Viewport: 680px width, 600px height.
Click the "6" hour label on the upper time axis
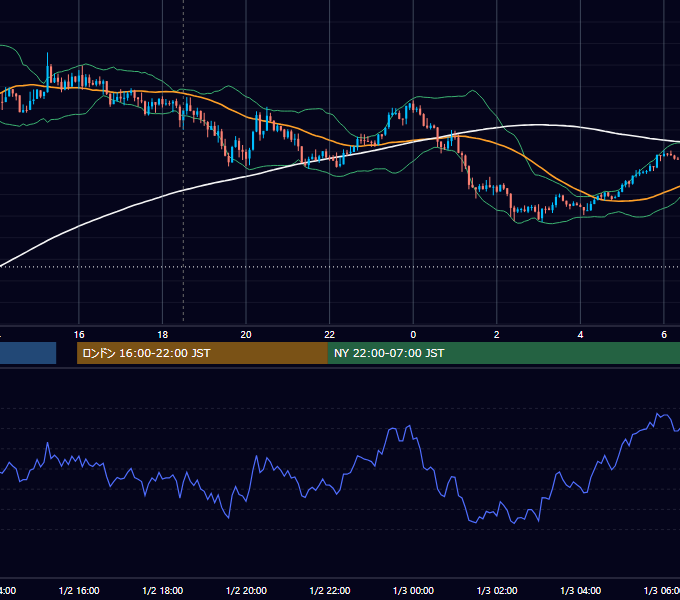click(664, 335)
